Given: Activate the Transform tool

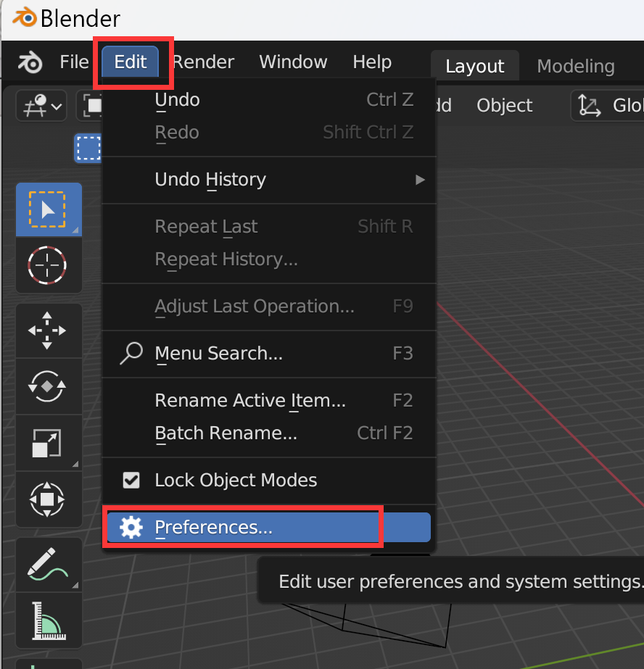Looking at the screenshot, I should (48, 499).
